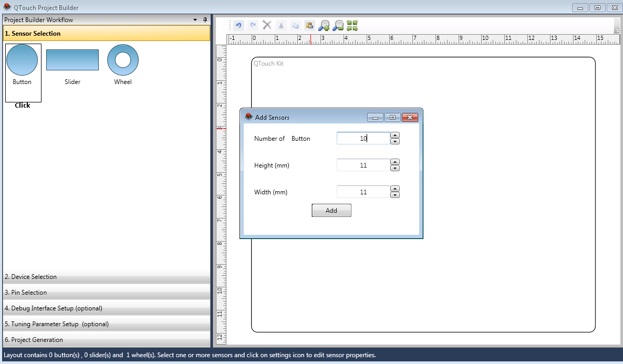Open the Project Builder Workflow panel dropdown arrow
This screenshot has width=623, height=364.
pyautogui.click(x=195, y=20)
